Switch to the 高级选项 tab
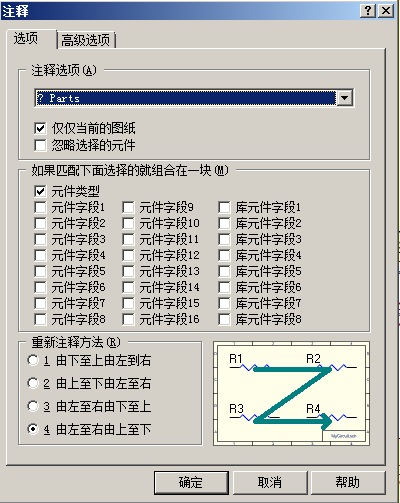This screenshot has height=503, width=400. (85, 40)
